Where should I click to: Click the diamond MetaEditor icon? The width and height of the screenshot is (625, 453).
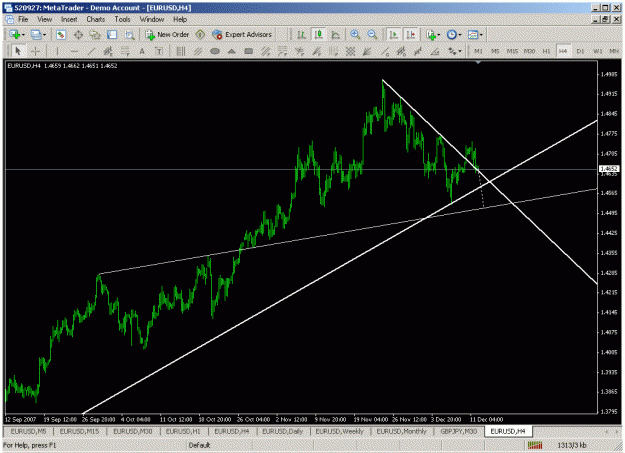[200, 35]
